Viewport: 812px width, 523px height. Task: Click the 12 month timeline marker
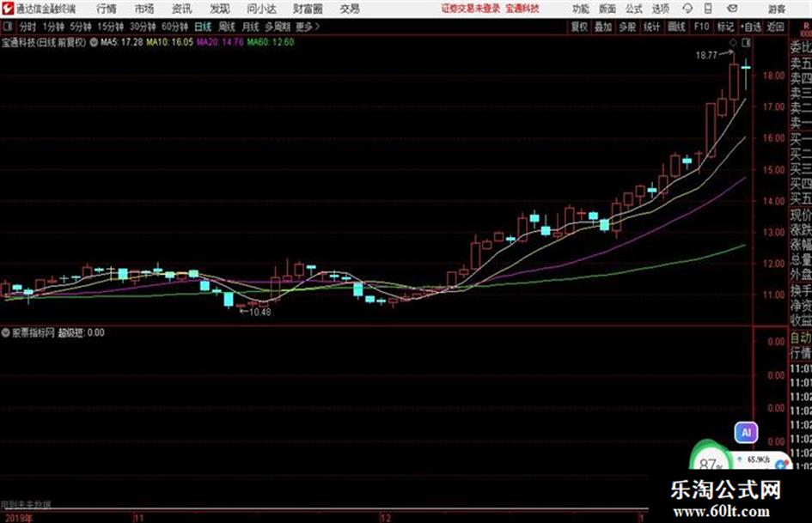point(386,518)
